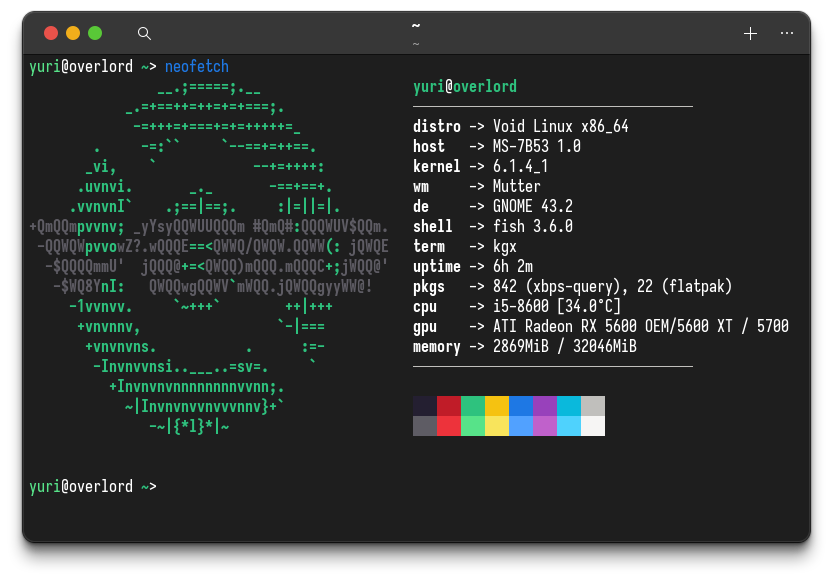Select the yellow palette swatch

coord(496,405)
